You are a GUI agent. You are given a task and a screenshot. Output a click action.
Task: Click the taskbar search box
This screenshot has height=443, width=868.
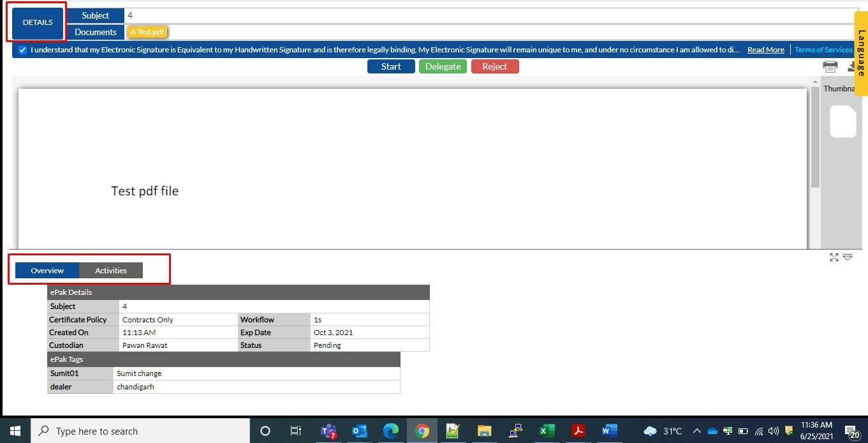pyautogui.click(x=140, y=431)
